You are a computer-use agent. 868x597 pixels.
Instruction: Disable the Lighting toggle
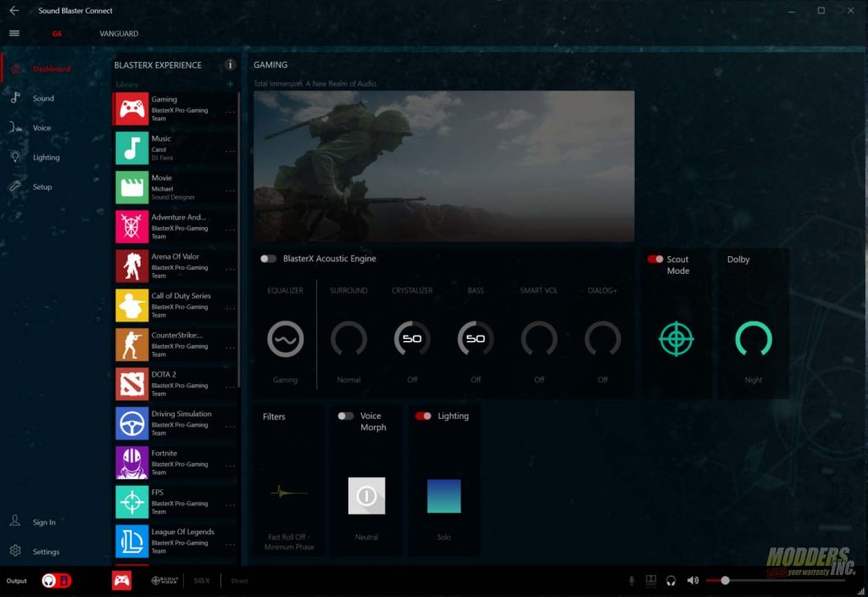pyautogui.click(x=423, y=416)
